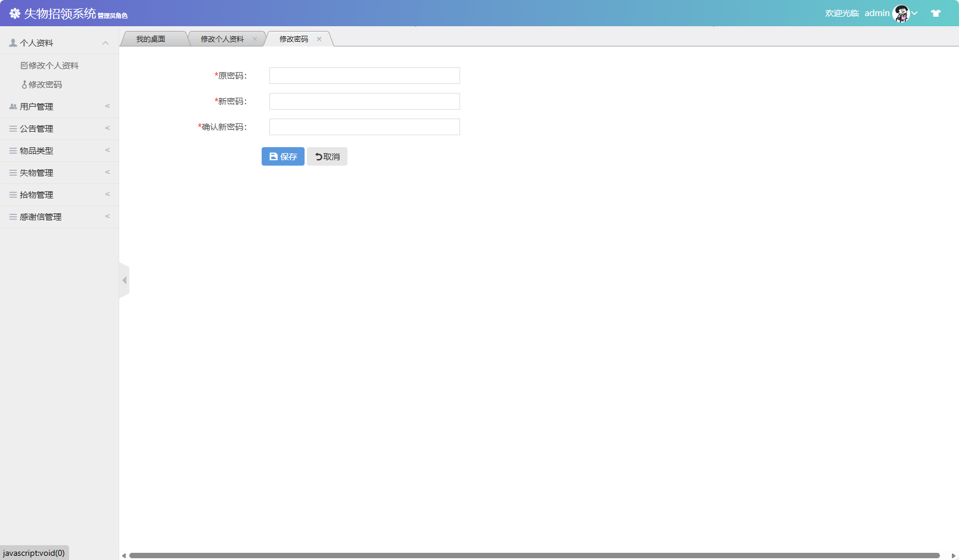The image size is (959, 560).
Task: Click the *确认新密码 field label
Action: click(x=222, y=127)
